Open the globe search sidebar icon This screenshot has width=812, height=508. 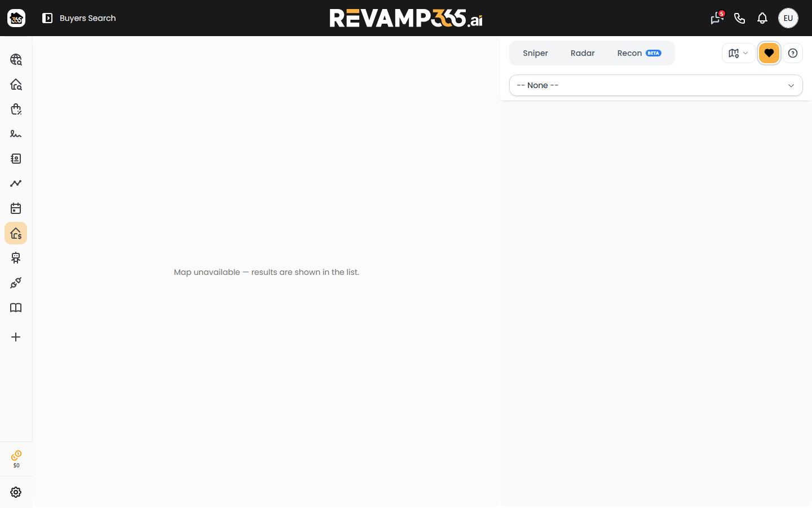(x=16, y=59)
